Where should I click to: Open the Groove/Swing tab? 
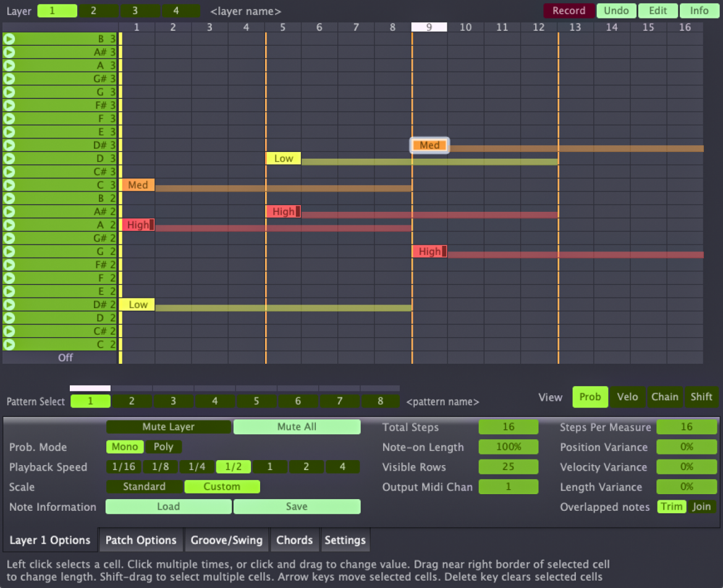point(226,540)
